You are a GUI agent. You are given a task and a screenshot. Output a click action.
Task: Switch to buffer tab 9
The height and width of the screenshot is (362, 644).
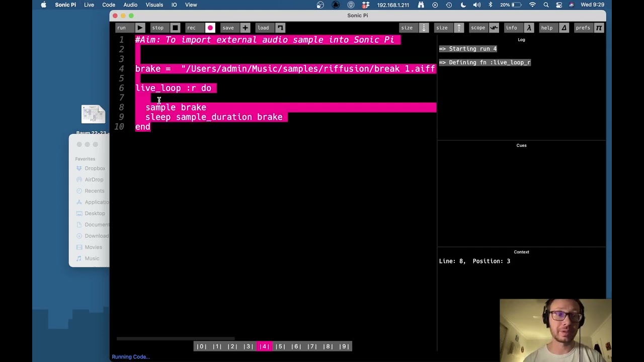344,346
